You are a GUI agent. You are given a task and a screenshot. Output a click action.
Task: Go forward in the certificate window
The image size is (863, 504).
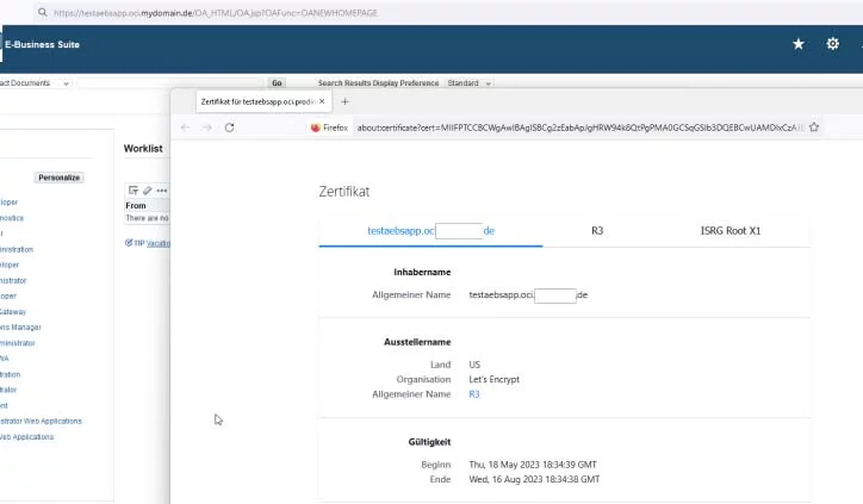[x=207, y=128]
